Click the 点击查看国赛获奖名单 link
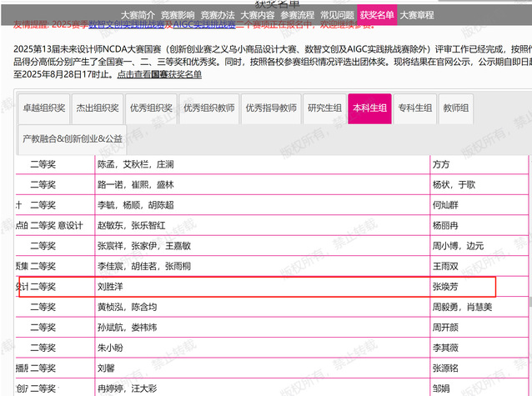This screenshot has width=532, height=396. [158, 74]
